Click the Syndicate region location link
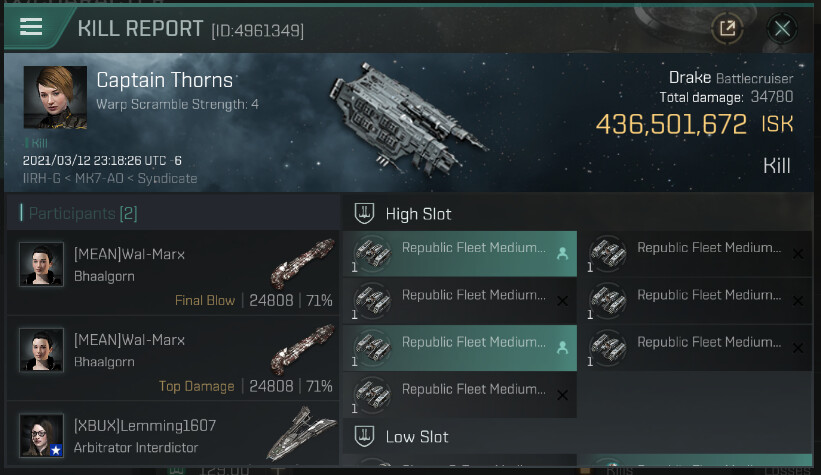821x475 pixels. pos(167,179)
